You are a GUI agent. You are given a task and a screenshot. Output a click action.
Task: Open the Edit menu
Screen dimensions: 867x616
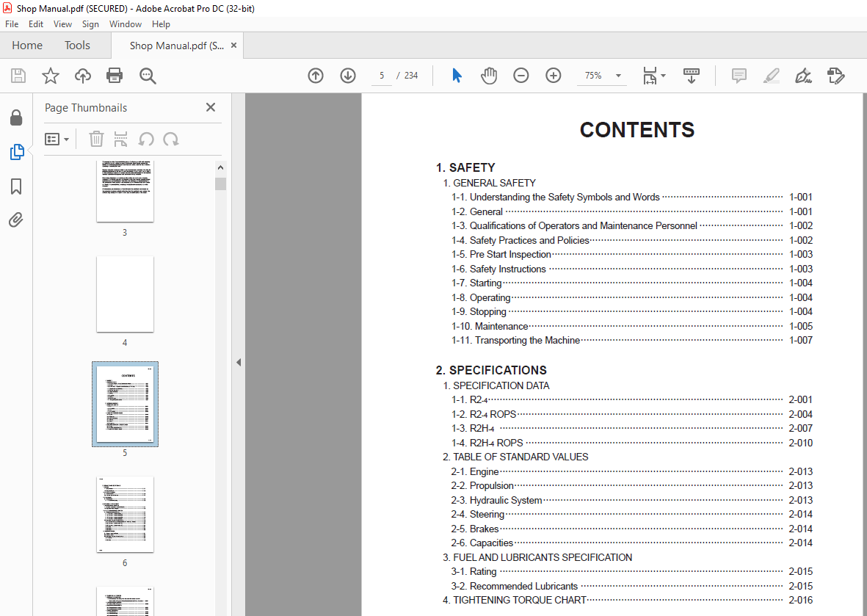coord(36,24)
